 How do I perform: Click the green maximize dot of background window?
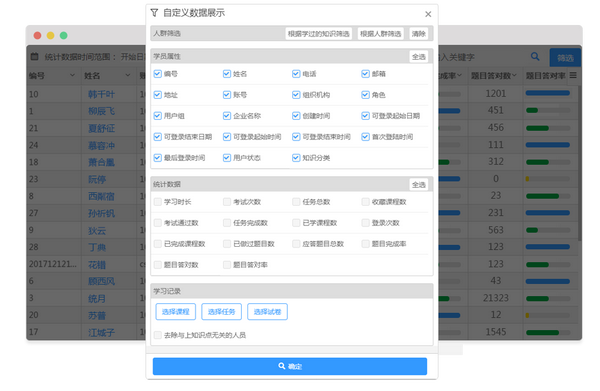64,35
